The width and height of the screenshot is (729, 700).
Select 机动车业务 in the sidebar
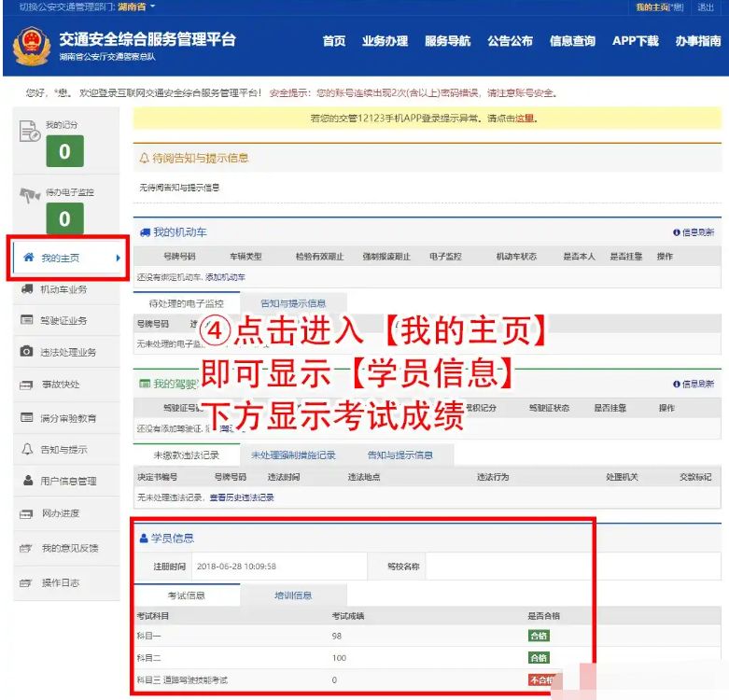click(x=66, y=289)
